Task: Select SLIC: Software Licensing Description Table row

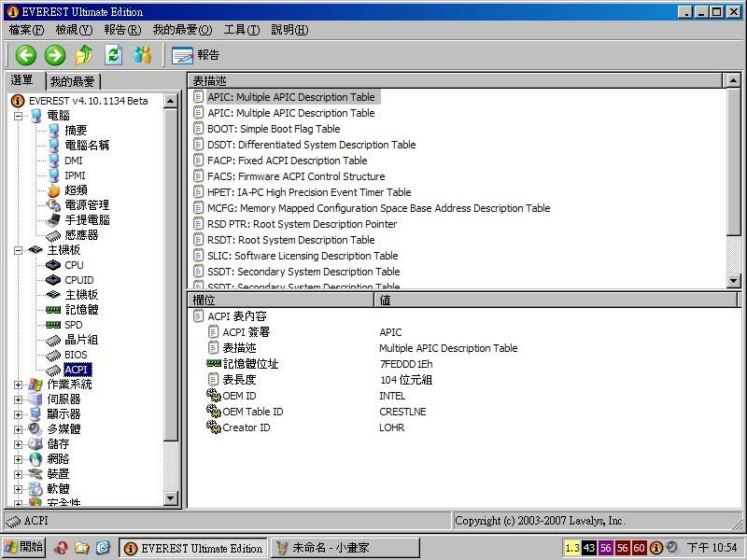Action: [303, 256]
